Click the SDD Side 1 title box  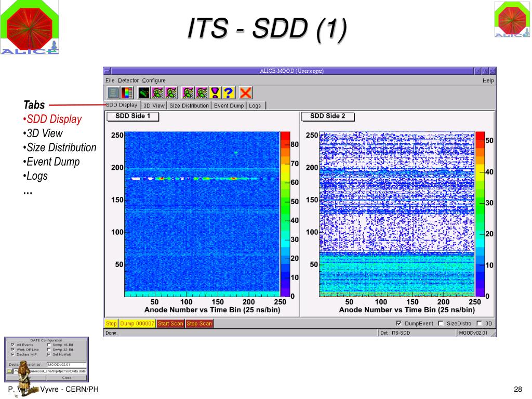132,116
